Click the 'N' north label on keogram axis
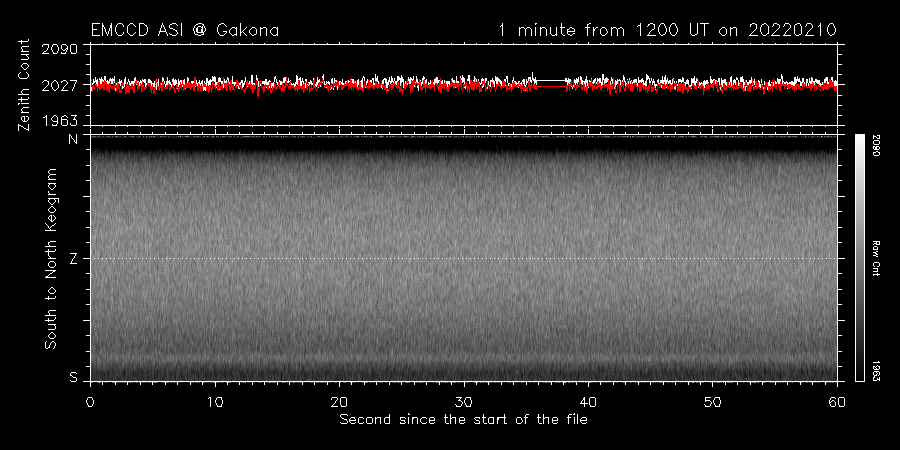The image size is (900, 450). [73, 138]
